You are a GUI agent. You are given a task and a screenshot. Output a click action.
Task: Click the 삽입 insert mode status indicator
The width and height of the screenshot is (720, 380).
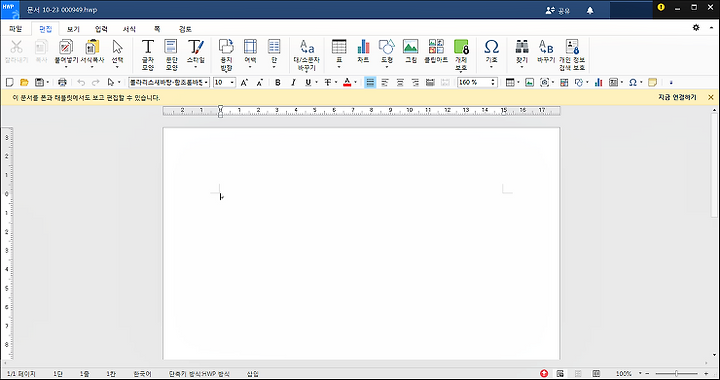click(253, 374)
